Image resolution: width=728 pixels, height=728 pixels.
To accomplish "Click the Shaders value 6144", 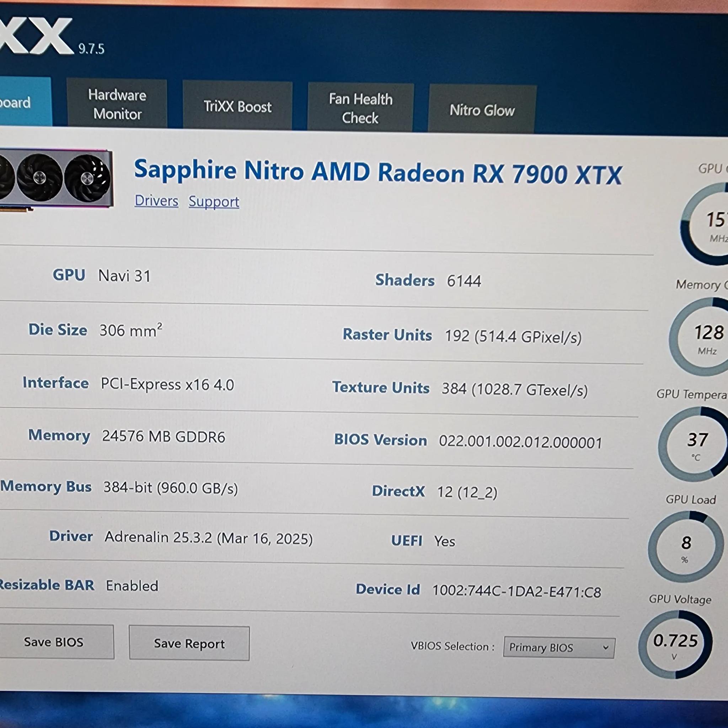I will pyautogui.click(x=464, y=281).
